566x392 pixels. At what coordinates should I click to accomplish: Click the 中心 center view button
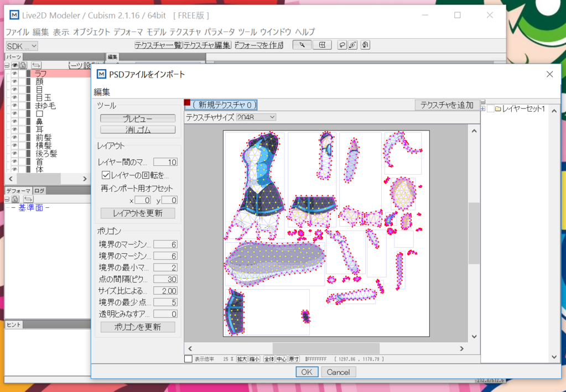281,359
